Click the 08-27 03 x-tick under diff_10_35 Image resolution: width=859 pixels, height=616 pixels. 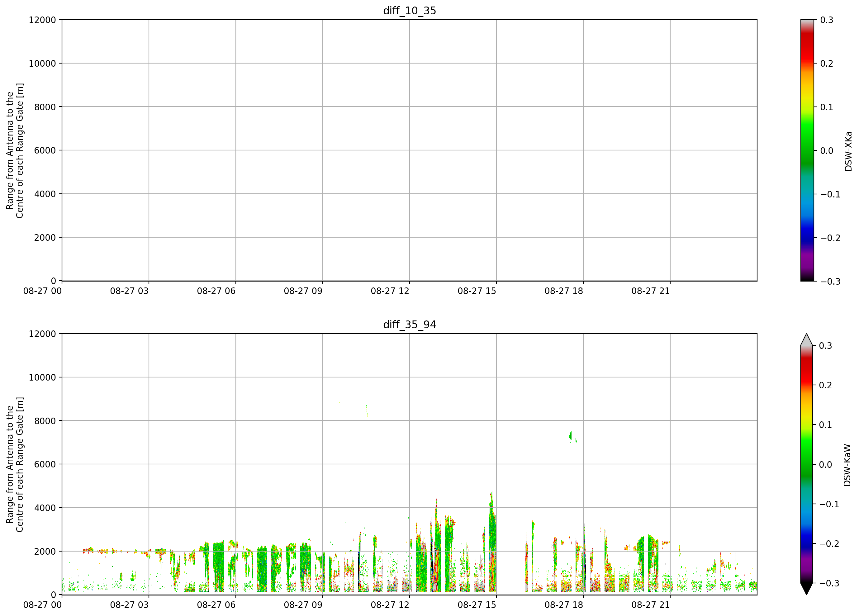click(129, 291)
